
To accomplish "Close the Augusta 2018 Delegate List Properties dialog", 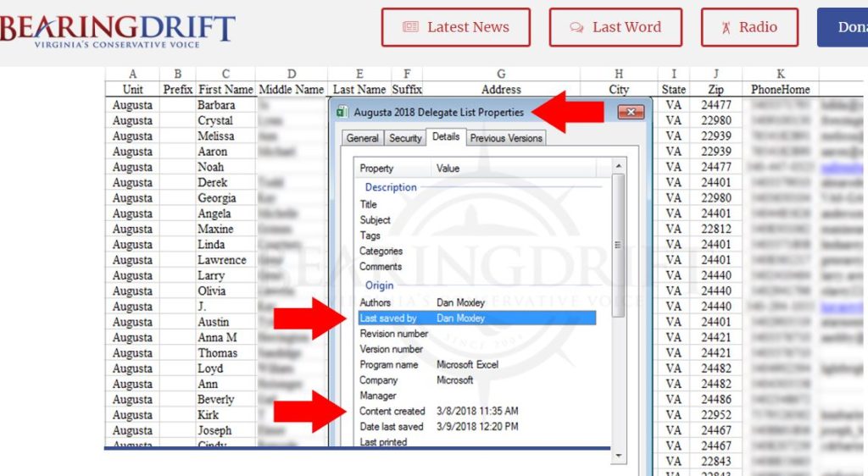I will click(631, 112).
